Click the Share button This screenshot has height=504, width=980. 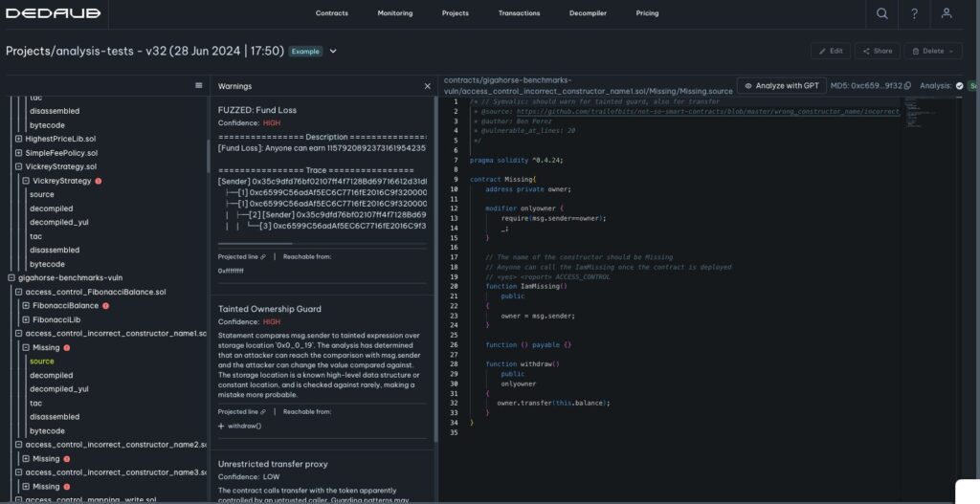pos(877,51)
